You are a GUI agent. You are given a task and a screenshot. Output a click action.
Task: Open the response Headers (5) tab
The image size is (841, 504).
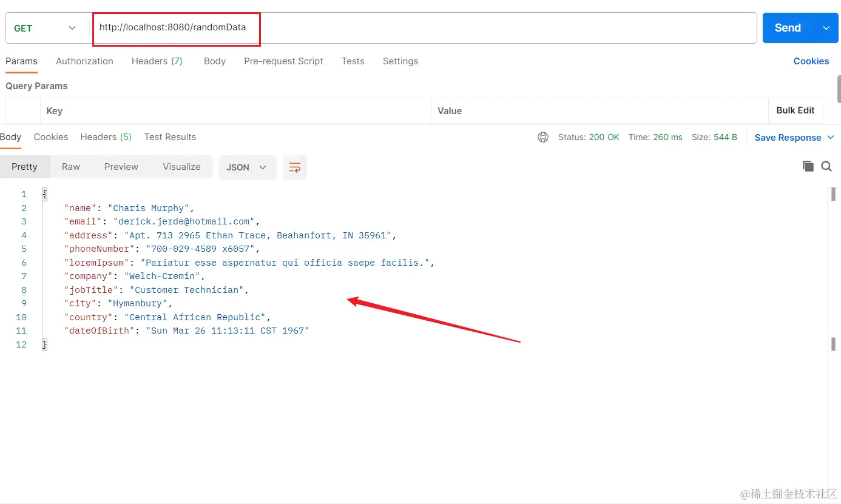click(106, 137)
